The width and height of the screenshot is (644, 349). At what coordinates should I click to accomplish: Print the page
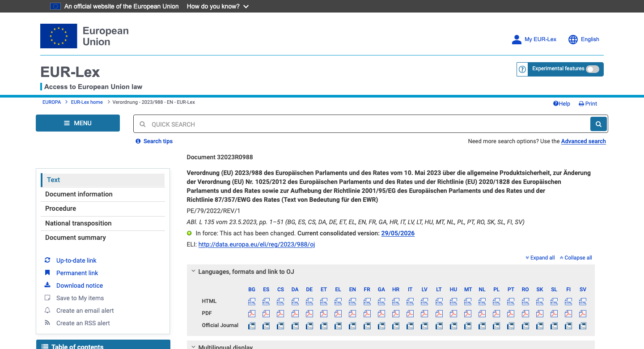tap(588, 104)
